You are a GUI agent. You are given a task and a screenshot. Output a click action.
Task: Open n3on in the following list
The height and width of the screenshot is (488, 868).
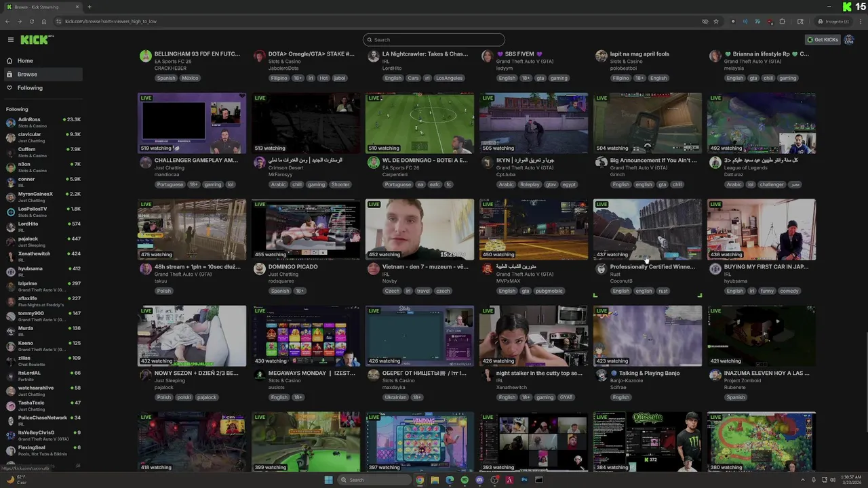(x=43, y=167)
